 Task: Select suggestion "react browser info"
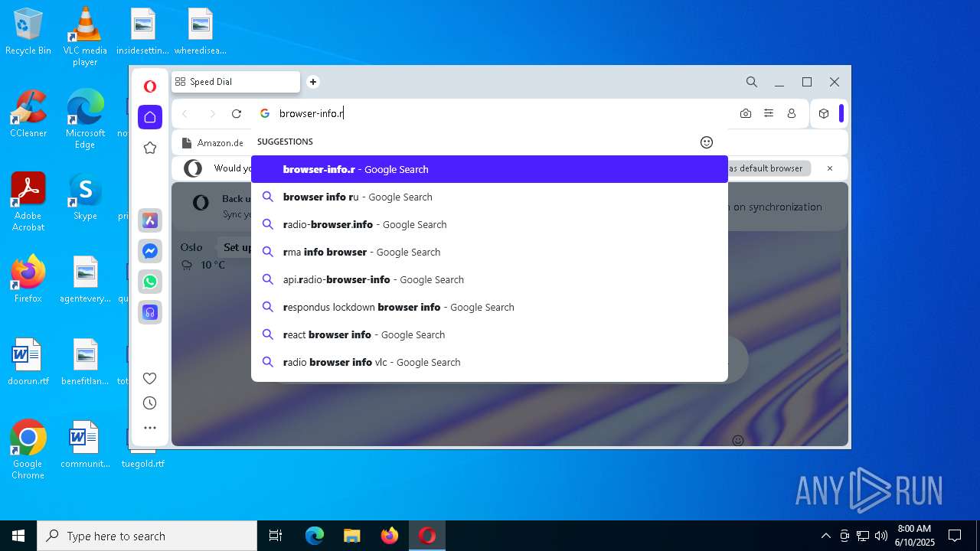pos(489,334)
